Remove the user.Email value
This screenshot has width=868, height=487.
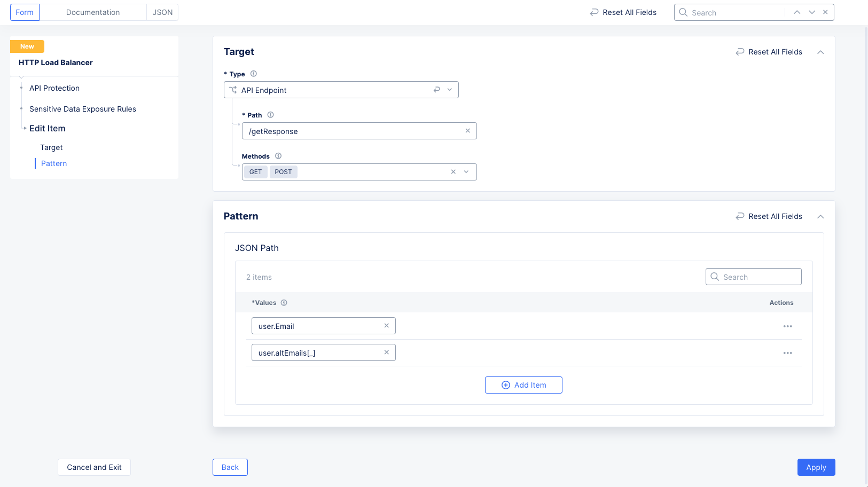pyautogui.click(x=386, y=325)
